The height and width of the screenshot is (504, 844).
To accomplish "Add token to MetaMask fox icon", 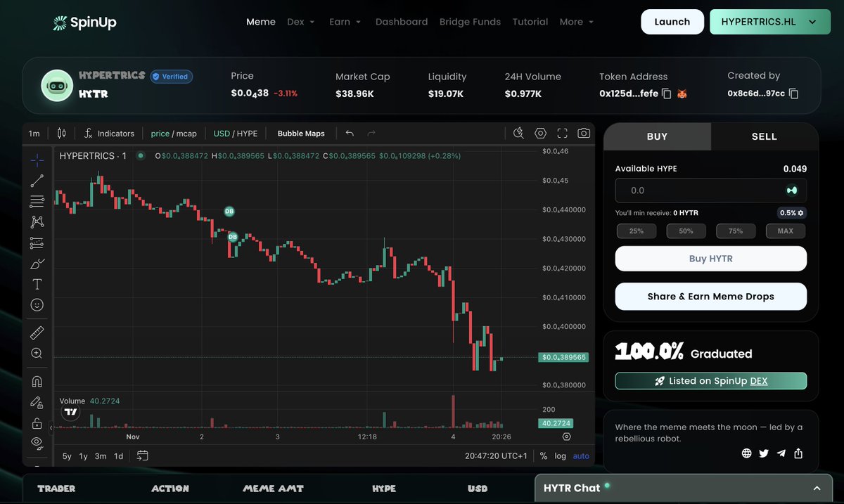I will click(682, 93).
